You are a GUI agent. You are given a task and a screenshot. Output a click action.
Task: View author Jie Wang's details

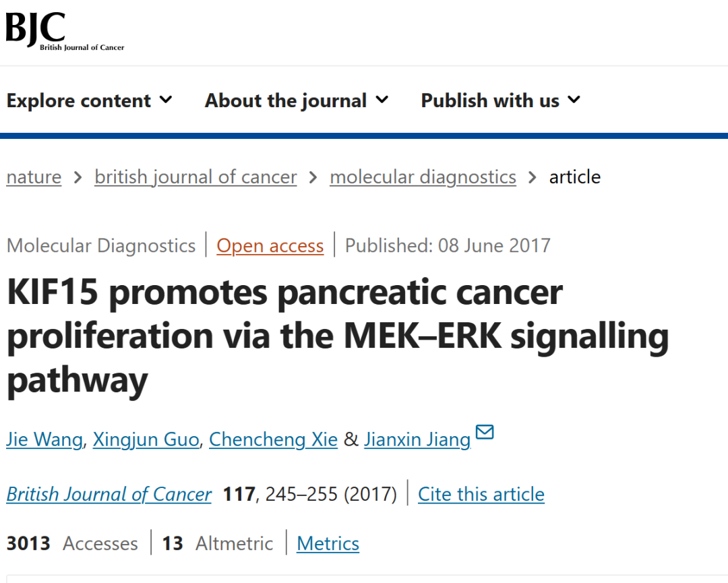click(44, 439)
